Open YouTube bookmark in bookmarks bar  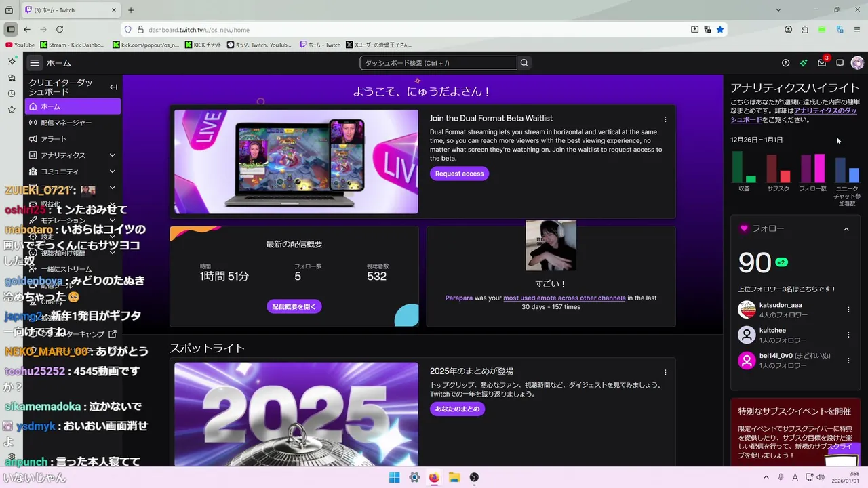click(20, 45)
